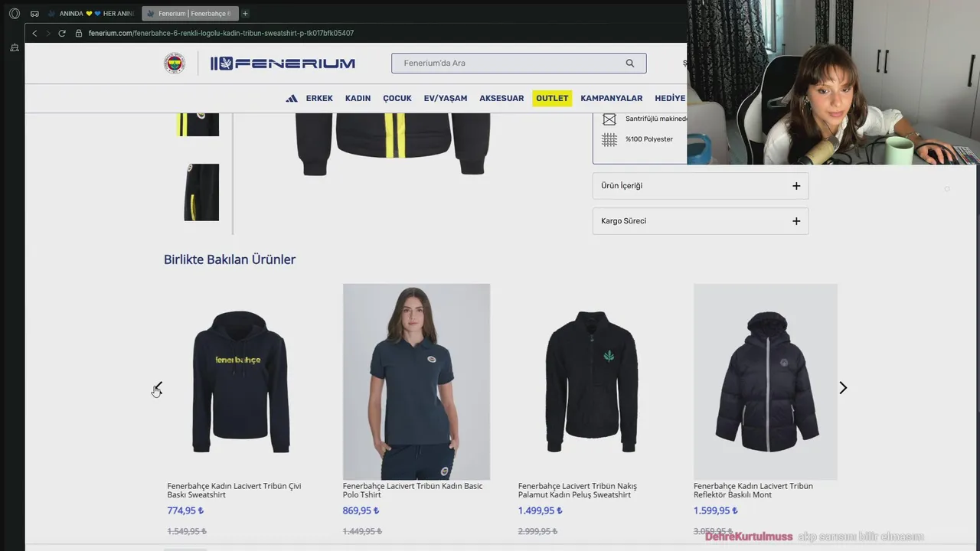
Task: View site security via the padlock icon
Action: 79,34
